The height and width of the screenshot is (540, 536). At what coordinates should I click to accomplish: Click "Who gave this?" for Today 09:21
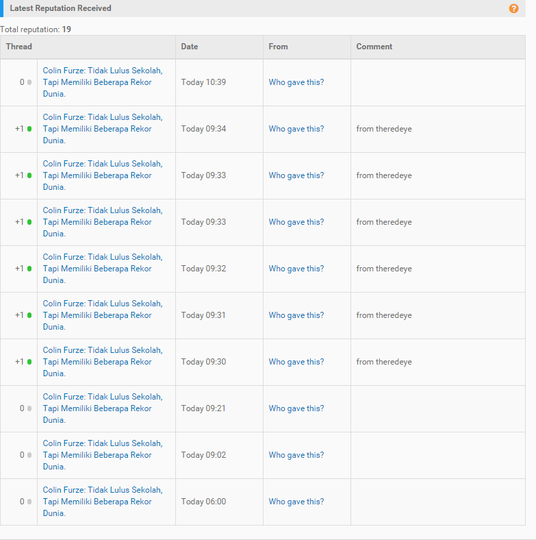(x=296, y=408)
